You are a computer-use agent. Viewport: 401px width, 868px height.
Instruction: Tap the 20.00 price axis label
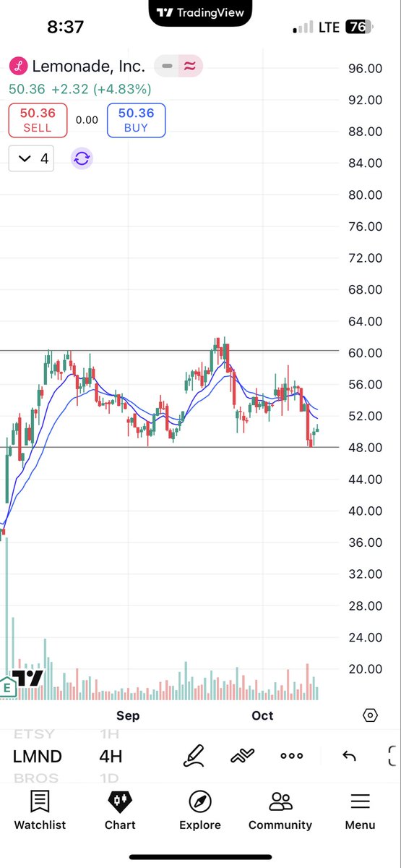point(365,669)
